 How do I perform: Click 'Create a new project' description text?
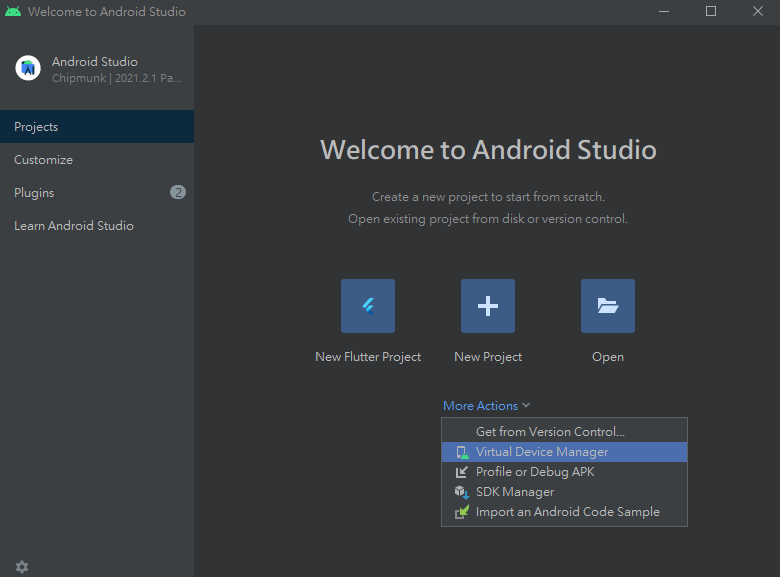point(488,197)
